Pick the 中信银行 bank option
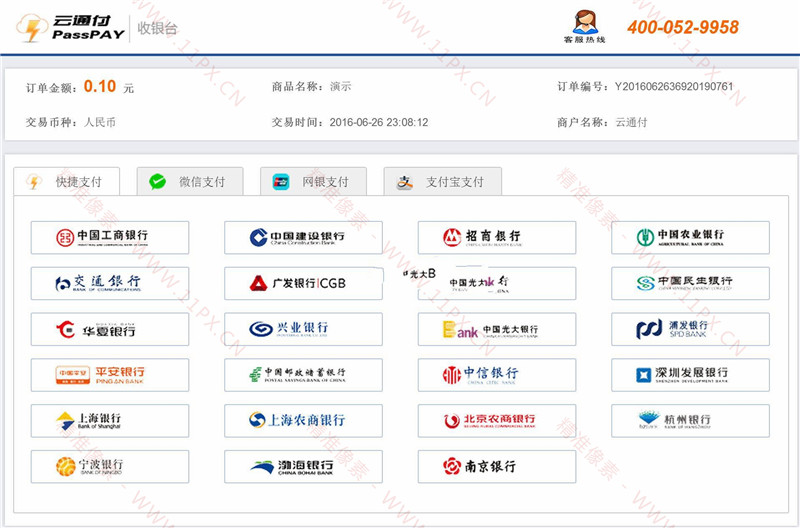800x528 pixels. click(496, 375)
